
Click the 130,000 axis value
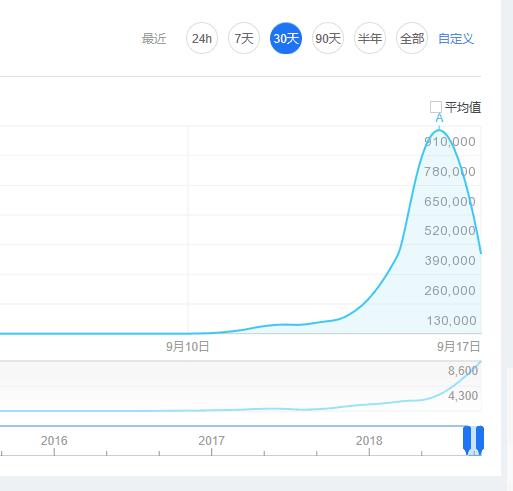451,320
